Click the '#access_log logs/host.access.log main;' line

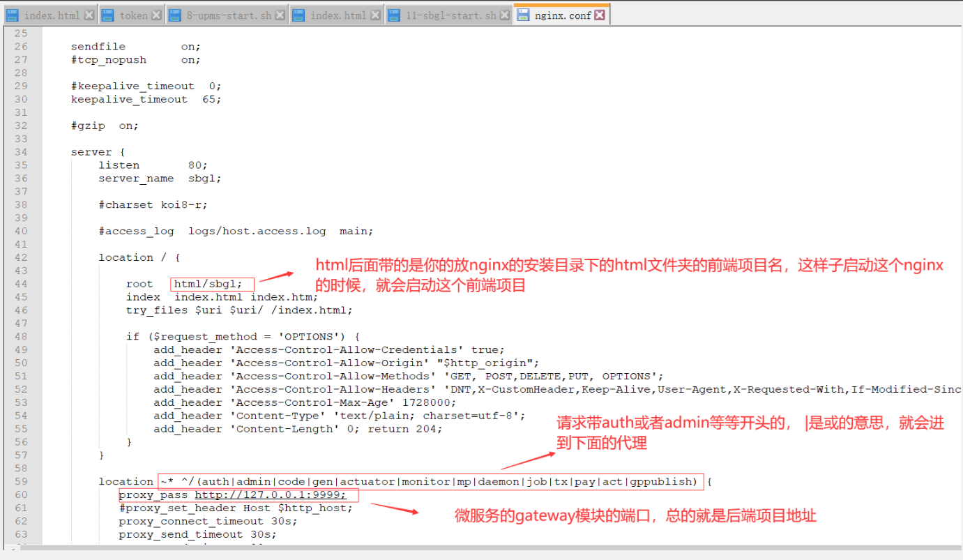[x=236, y=232]
